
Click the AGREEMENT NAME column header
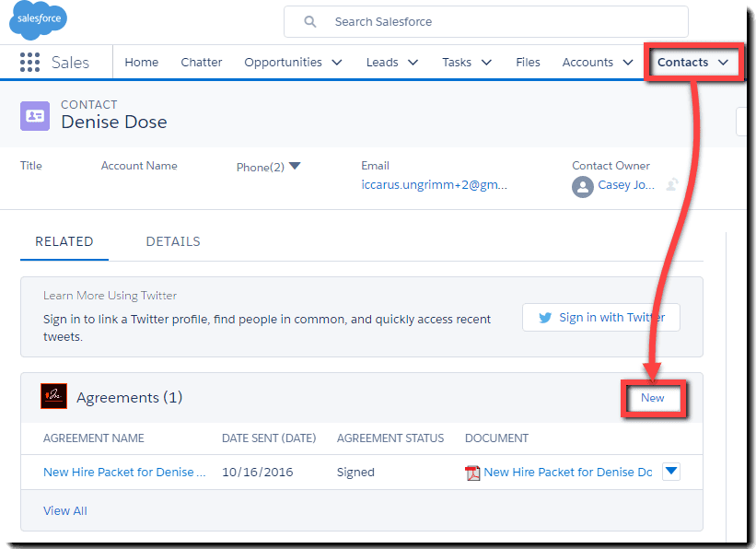94,438
